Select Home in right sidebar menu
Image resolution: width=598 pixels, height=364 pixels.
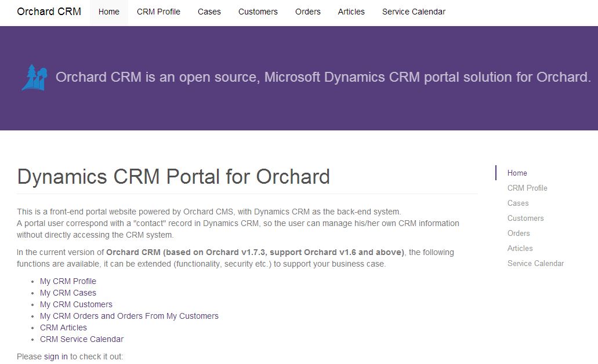coord(517,173)
